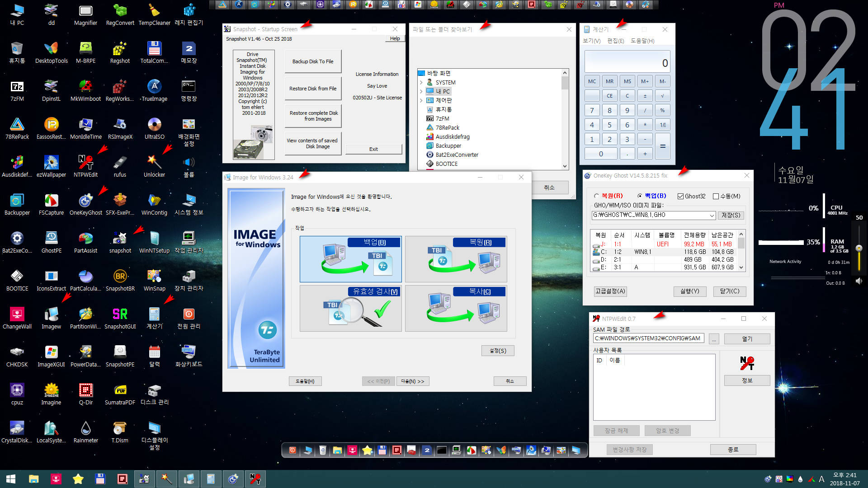Launch the rufus desktop icon
868x488 pixels.
[120, 166]
